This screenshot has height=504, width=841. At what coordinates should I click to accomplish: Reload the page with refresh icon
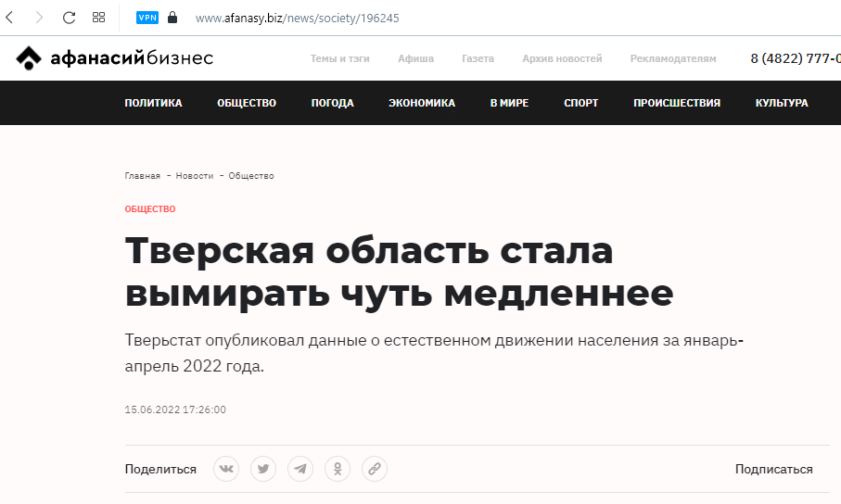click(x=69, y=18)
